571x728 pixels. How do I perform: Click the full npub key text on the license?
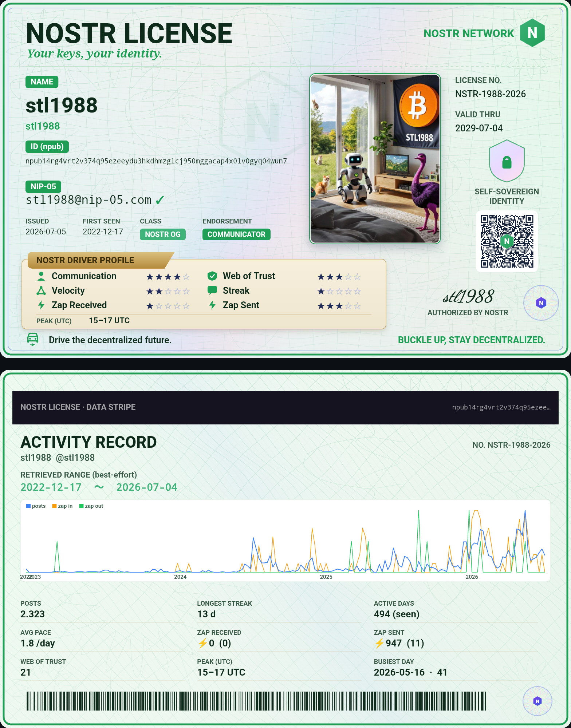point(156,161)
